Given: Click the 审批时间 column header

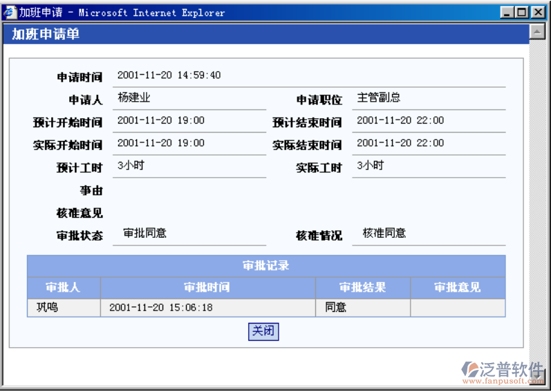Looking at the screenshot, I should (x=207, y=288).
